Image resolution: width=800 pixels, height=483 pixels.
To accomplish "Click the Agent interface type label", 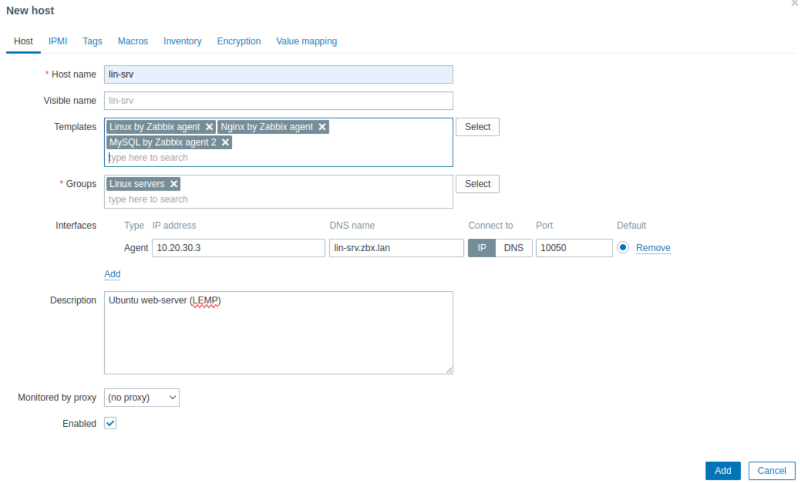I will (136, 248).
